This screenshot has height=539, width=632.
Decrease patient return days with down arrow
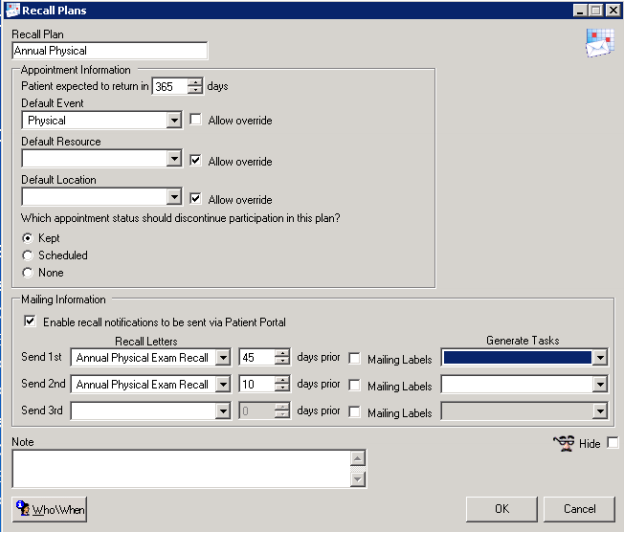(x=195, y=90)
